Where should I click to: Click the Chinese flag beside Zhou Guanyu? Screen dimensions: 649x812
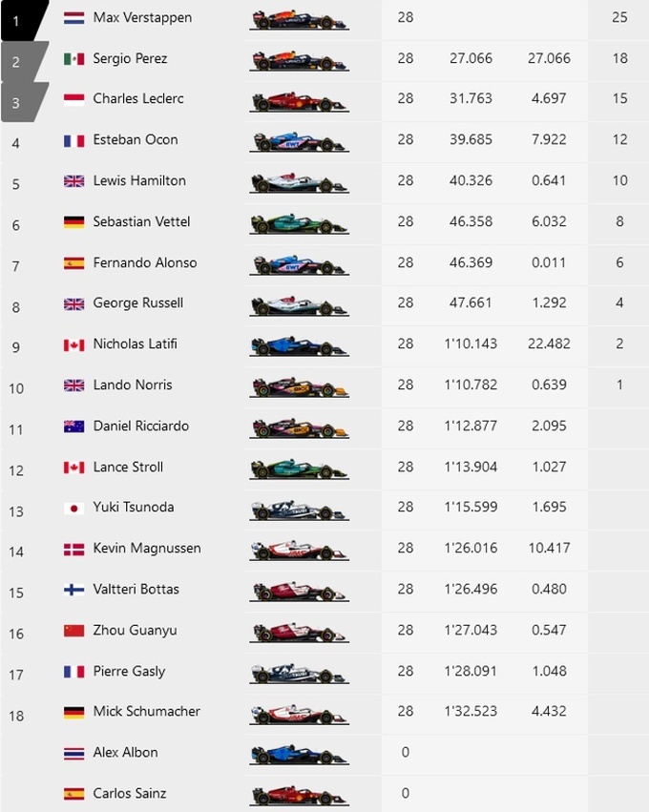(x=73, y=631)
